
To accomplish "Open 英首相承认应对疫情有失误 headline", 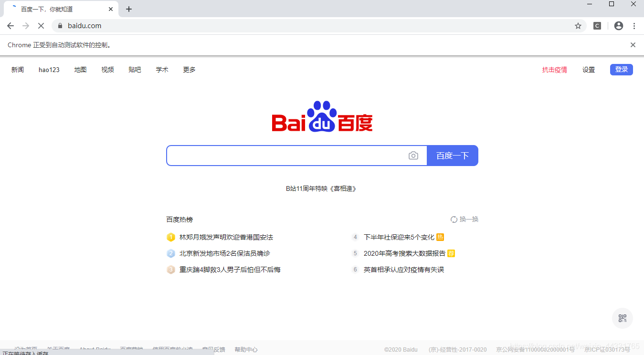I will point(404,270).
